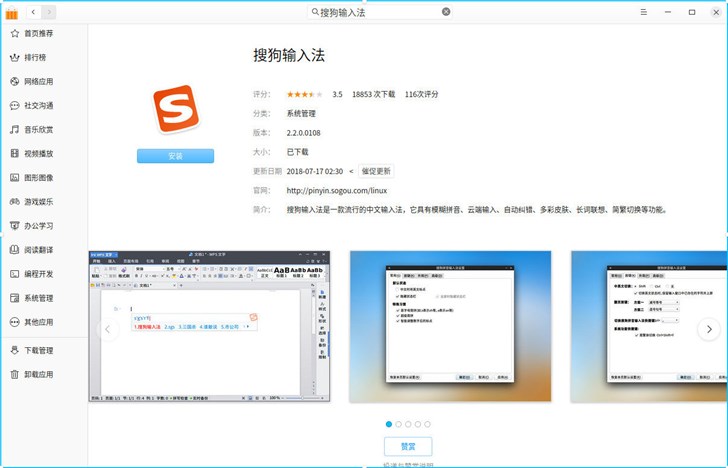Open the rightmost settings screenshot thumbnail

(x=649, y=326)
